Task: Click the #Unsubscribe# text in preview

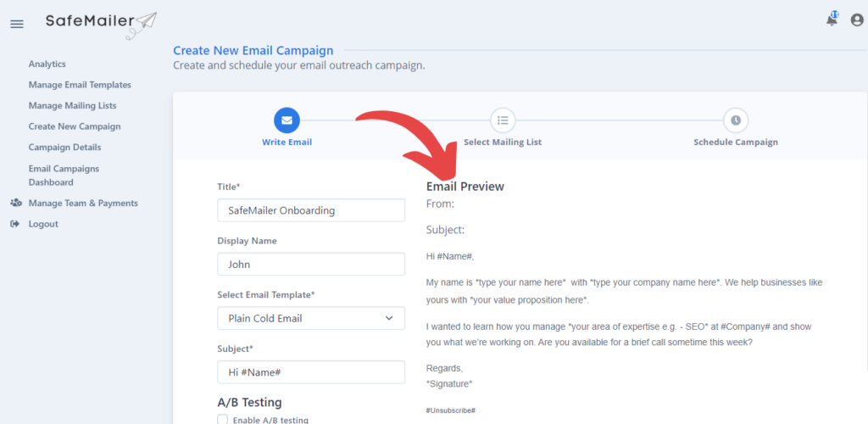Action: click(x=451, y=410)
